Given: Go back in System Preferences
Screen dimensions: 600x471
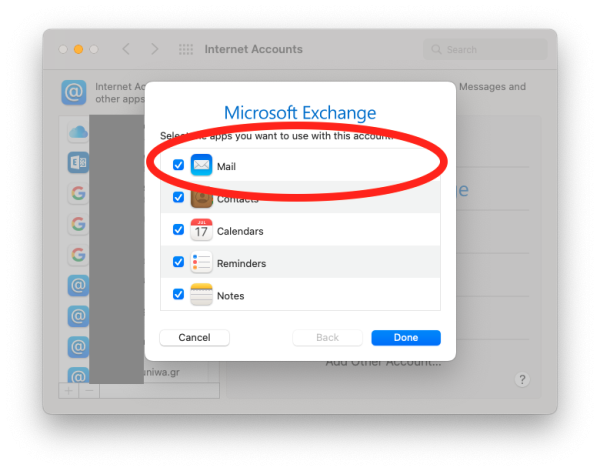Looking at the screenshot, I should click(x=126, y=49).
